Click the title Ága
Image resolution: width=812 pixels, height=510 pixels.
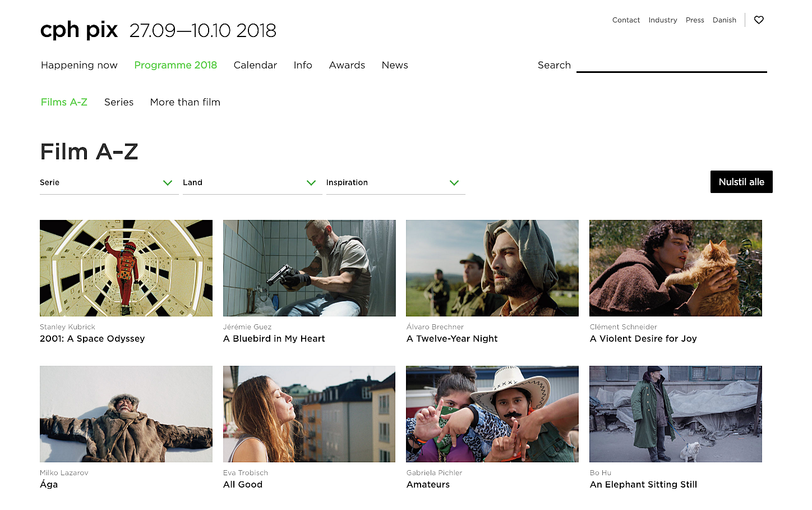coord(49,484)
